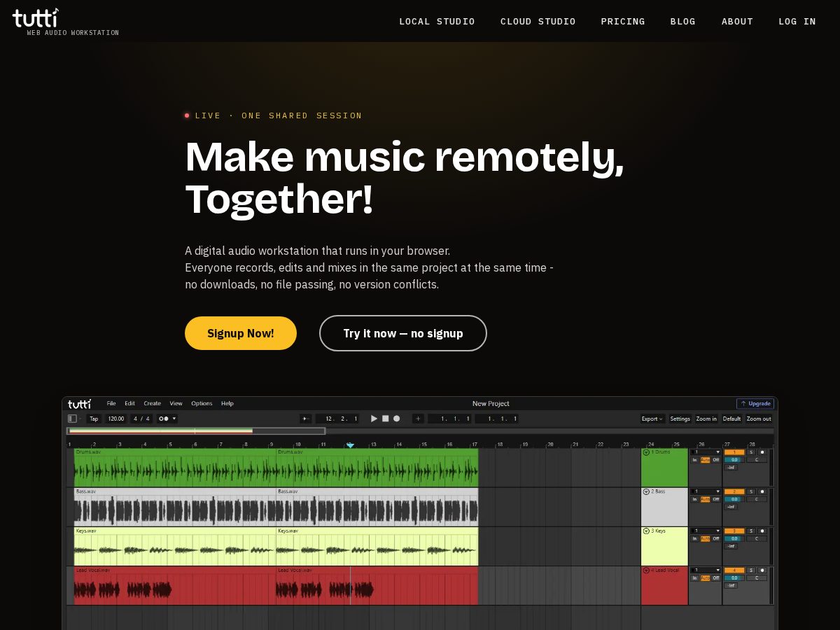Click the Tutti logo inside the DAW screenshot

click(x=79, y=403)
